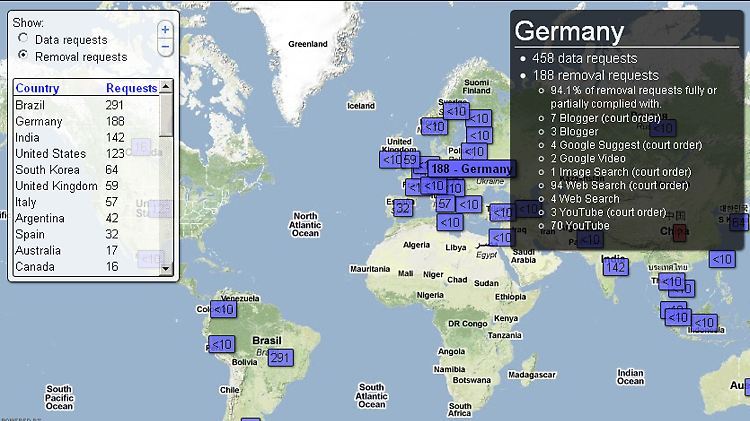
Task: Sort the table by Country column header
Action: (37, 88)
